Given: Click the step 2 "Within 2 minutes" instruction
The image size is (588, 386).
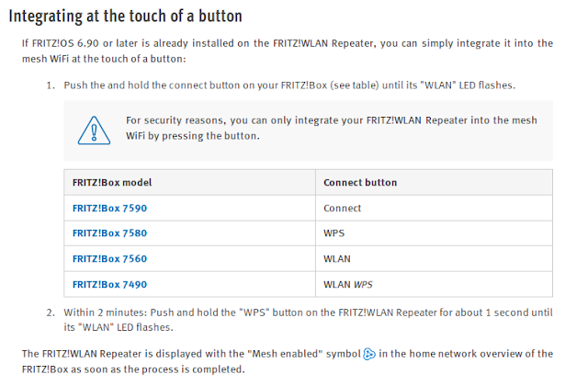Looking at the screenshot, I should coord(308,320).
